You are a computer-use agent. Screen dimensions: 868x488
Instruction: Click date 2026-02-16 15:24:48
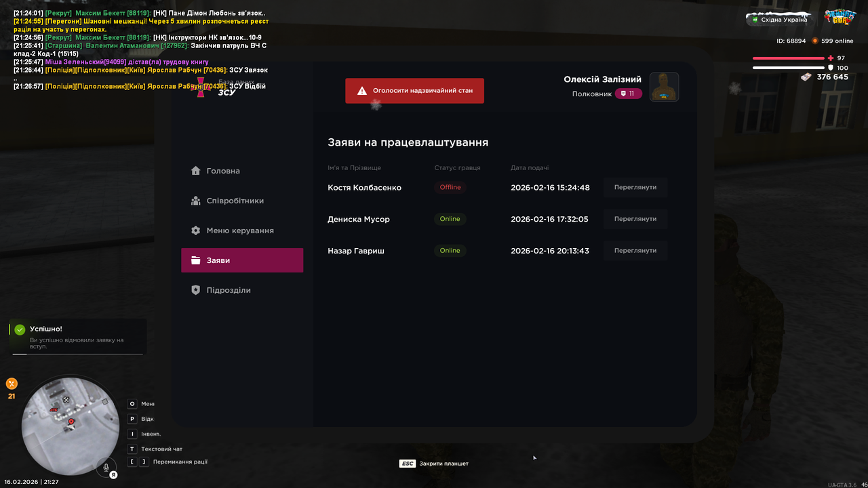tap(550, 188)
